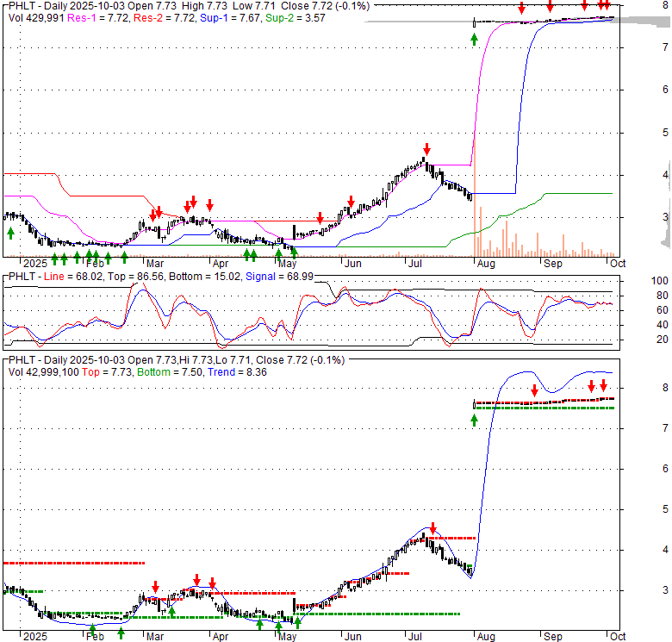The image size is (672, 642).
Task: Click the red 'Top = 7.73' label in bottom chart
Action: 107,372
